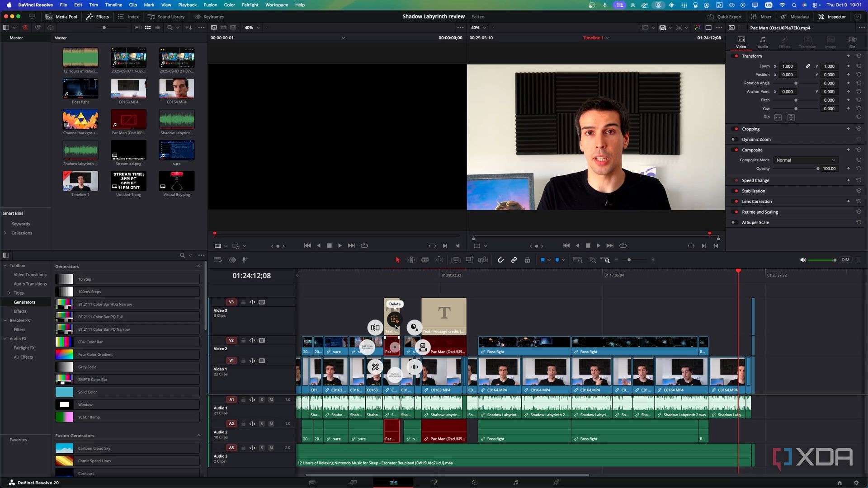Open source viewer 40% zoom dropdown
The width and height of the screenshot is (868, 488).
[252, 28]
